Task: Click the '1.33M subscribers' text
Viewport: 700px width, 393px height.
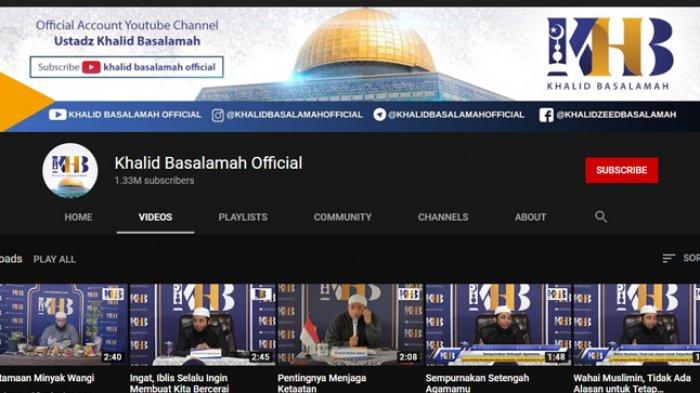Action: 154,181
